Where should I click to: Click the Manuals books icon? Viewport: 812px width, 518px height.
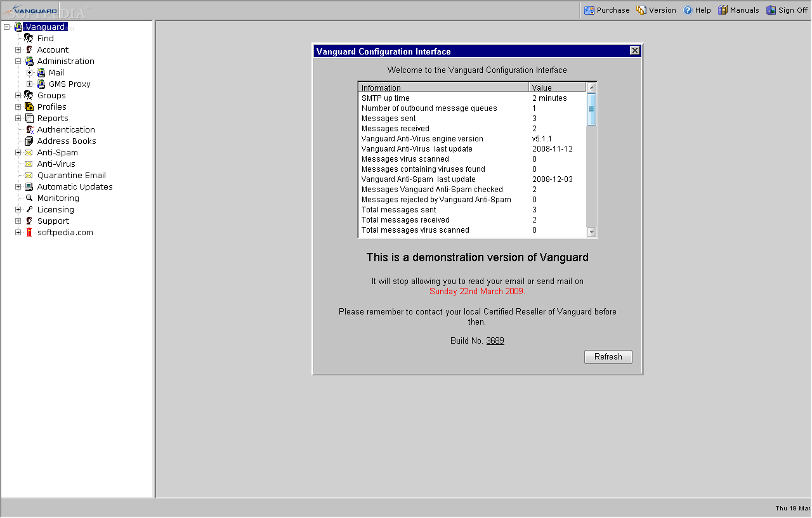(723, 10)
